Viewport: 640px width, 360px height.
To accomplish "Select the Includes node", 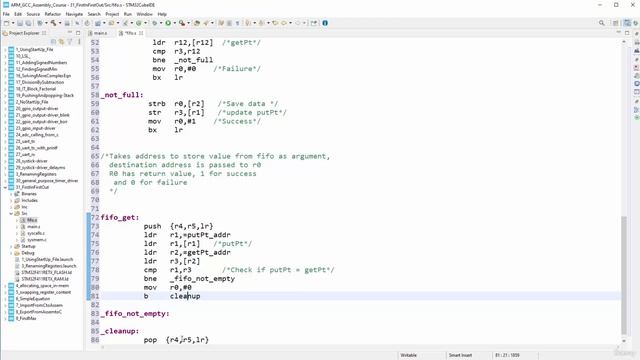I will [x=29, y=200].
